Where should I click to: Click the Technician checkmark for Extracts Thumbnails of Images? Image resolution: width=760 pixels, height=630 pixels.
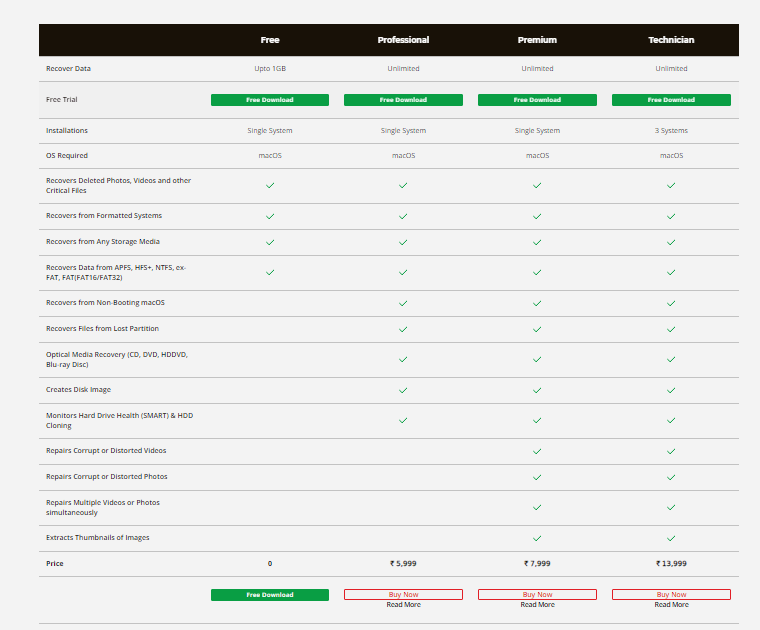pyautogui.click(x=671, y=538)
